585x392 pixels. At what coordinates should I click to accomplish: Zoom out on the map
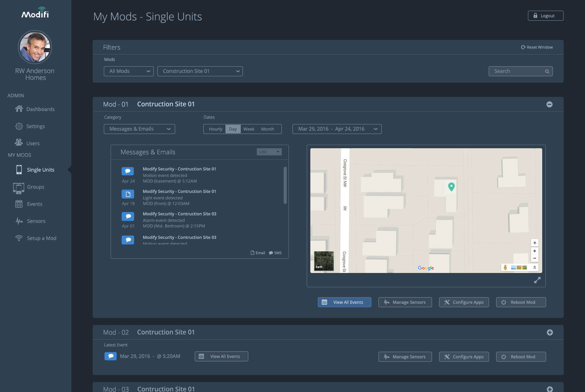point(534,258)
